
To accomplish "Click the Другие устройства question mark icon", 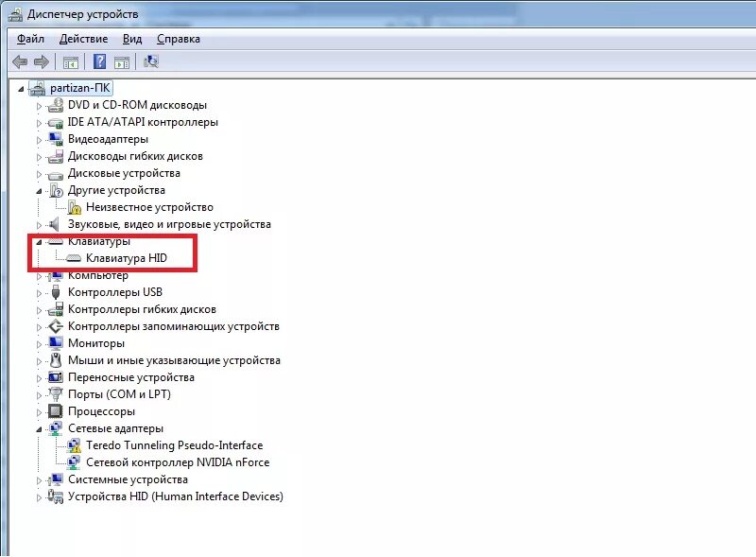I will (x=56, y=190).
